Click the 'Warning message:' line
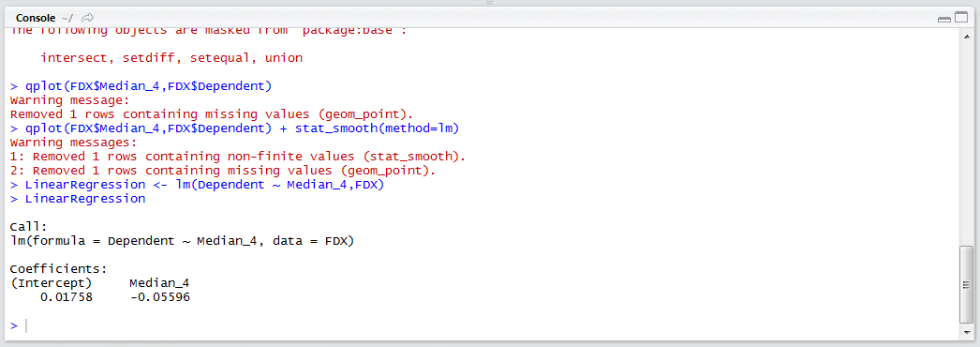Screen dimensions: 980x347 click(x=69, y=100)
